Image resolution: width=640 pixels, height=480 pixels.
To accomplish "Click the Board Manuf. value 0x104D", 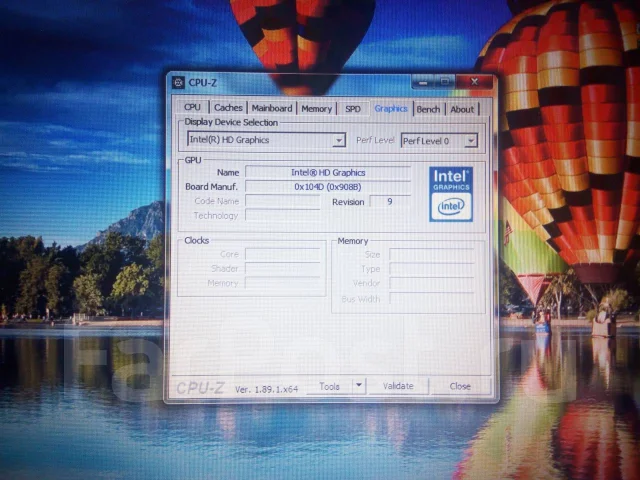I will [x=328, y=187].
